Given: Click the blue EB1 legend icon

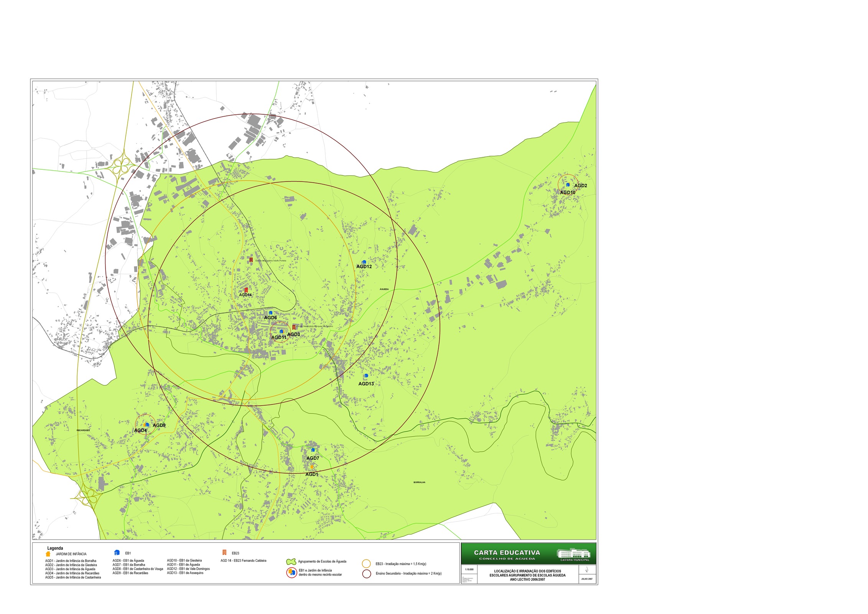Looking at the screenshot, I should 117,553.
